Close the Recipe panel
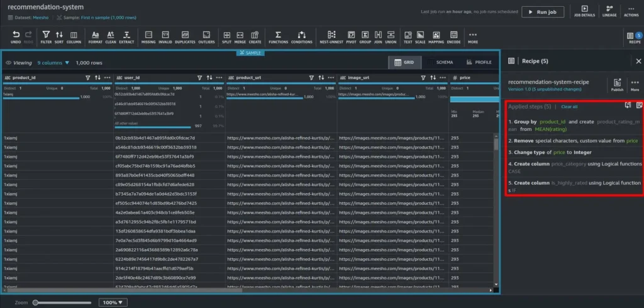 (638, 61)
